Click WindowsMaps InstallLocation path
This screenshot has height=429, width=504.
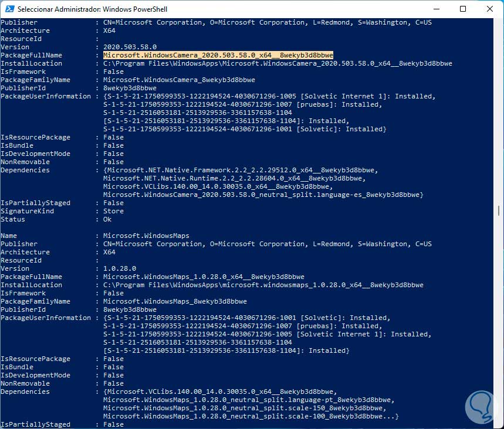[x=263, y=285]
